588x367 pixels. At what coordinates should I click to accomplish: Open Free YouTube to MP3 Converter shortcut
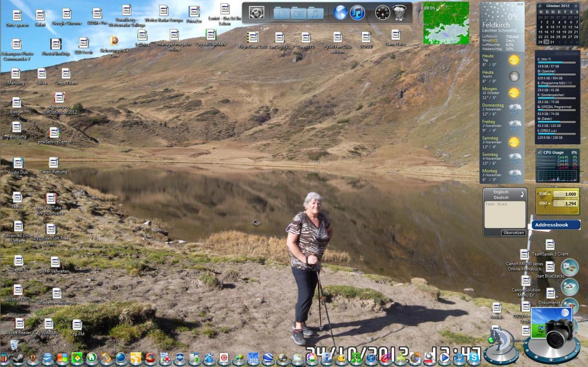click(x=51, y=204)
